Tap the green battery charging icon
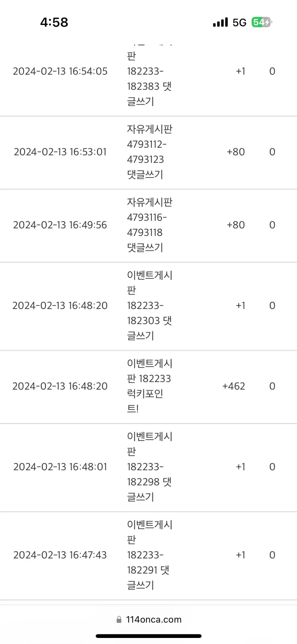The height and width of the screenshot is (644, 297). [261, 22]
